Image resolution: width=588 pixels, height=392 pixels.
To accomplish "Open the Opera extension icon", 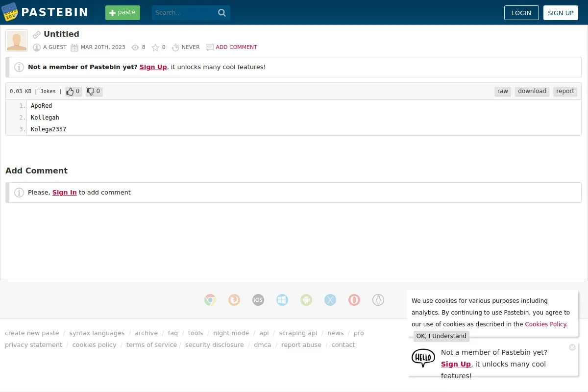I will click(354, 300).
